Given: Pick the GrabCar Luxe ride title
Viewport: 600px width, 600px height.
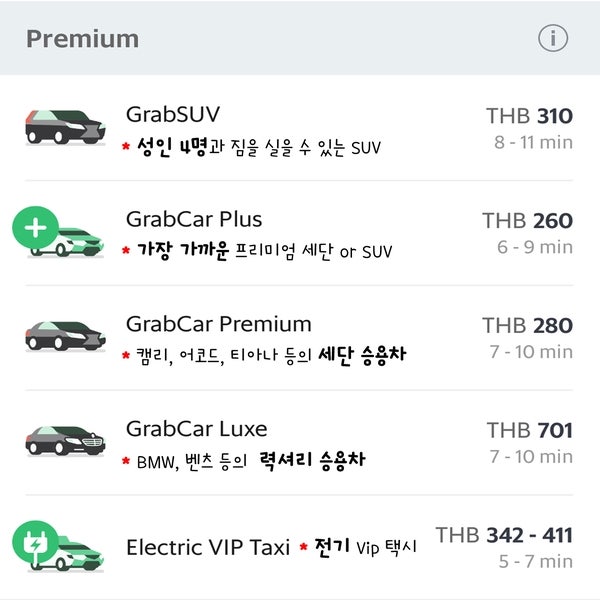Looking at the screenshot, I should click(197, 429).
